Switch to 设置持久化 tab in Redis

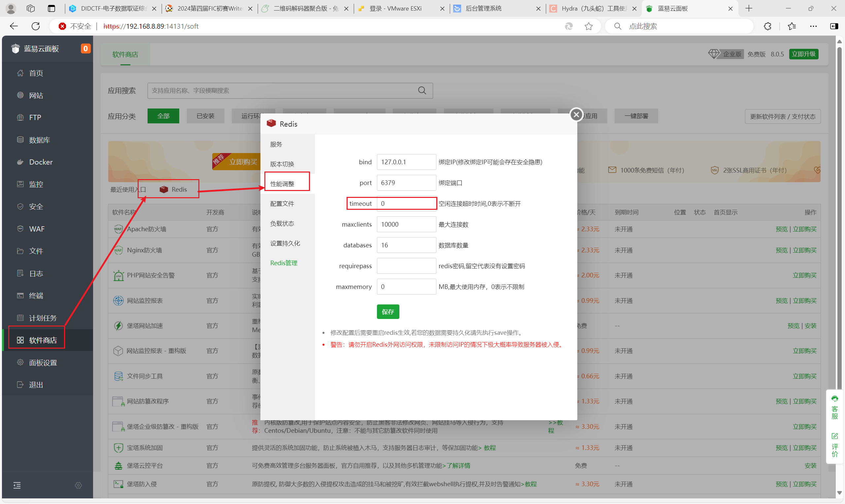coord(285,243)
